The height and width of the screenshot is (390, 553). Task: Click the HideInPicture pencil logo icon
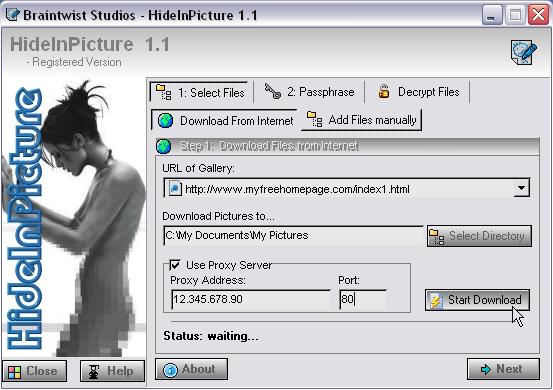click(x=524, y=52)
